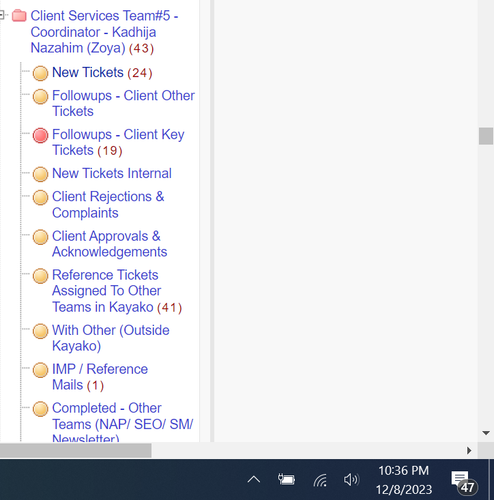Image resolution: width=494 pixels, height=500 pixels.
Task: Open IMP / Reference Mails (1)
Action: tap(100, 377)
